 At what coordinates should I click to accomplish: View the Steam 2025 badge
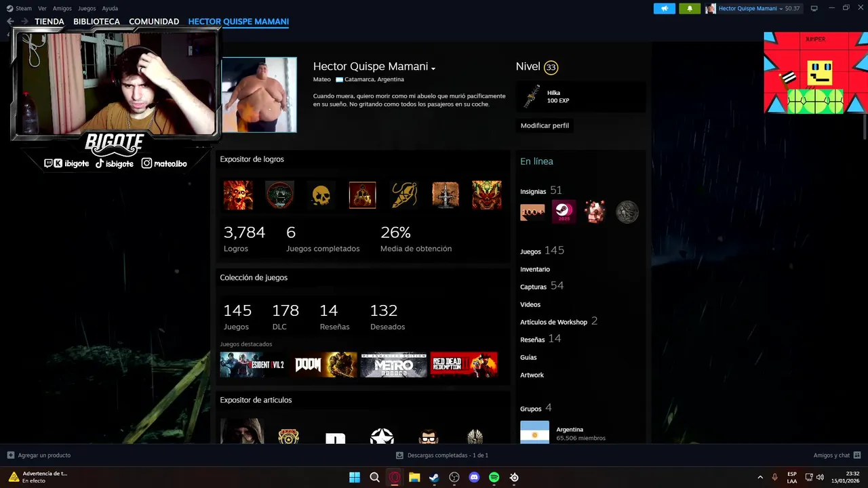pyautogui.click(x=564, y=212)
